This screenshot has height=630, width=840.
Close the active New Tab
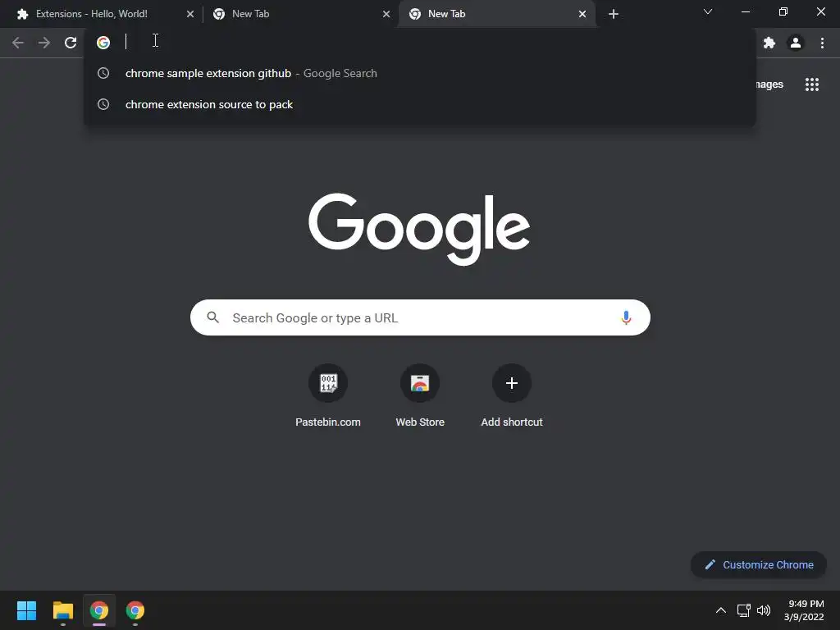click(582, 14)
